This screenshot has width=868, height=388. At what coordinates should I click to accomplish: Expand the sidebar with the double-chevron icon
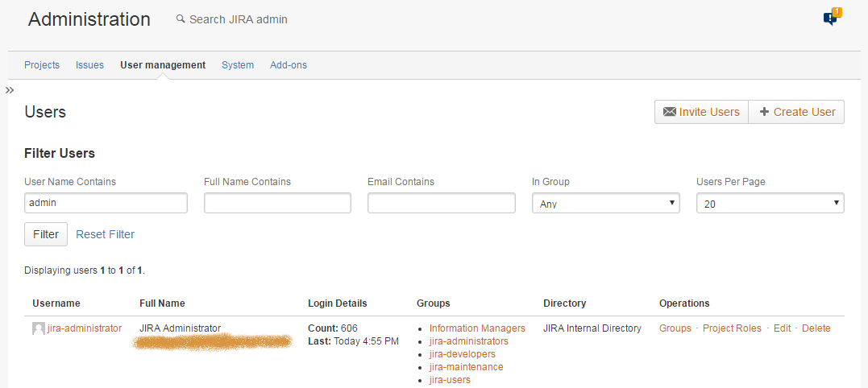[10, 90]
